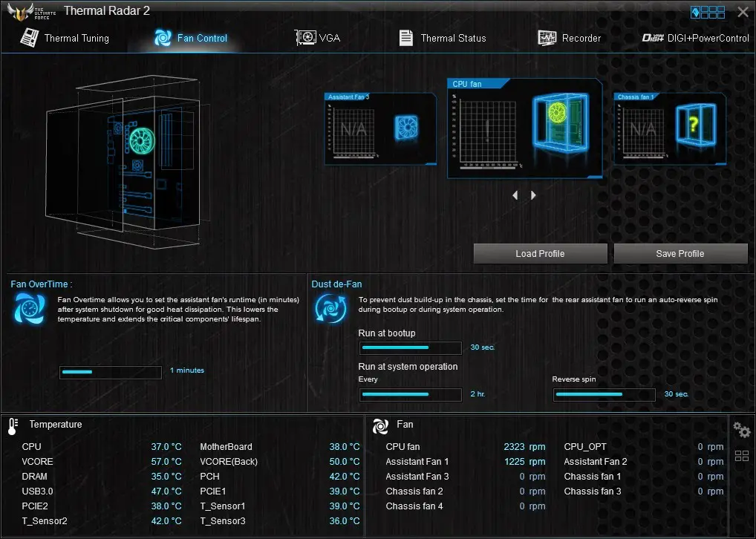756x539 pixels.
Task: Click the Dust de-Fan heading
Action: tap(336, 284)
